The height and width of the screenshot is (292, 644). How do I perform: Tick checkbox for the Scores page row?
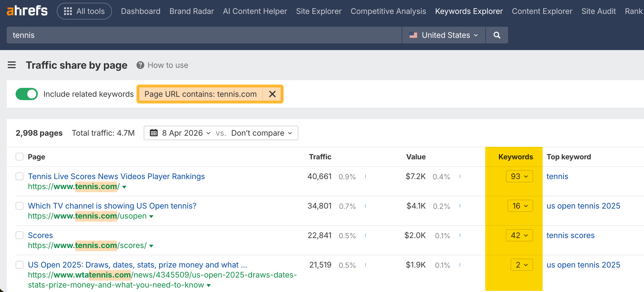19,235
